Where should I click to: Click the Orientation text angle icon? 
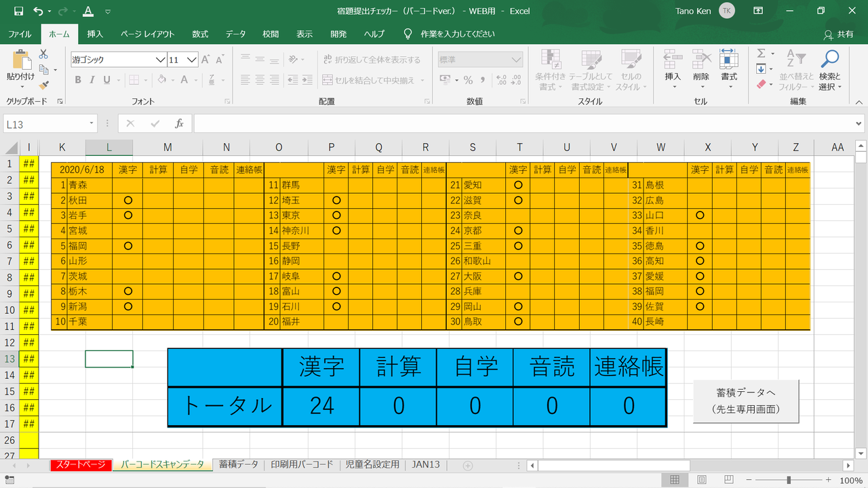pos(293,60)
